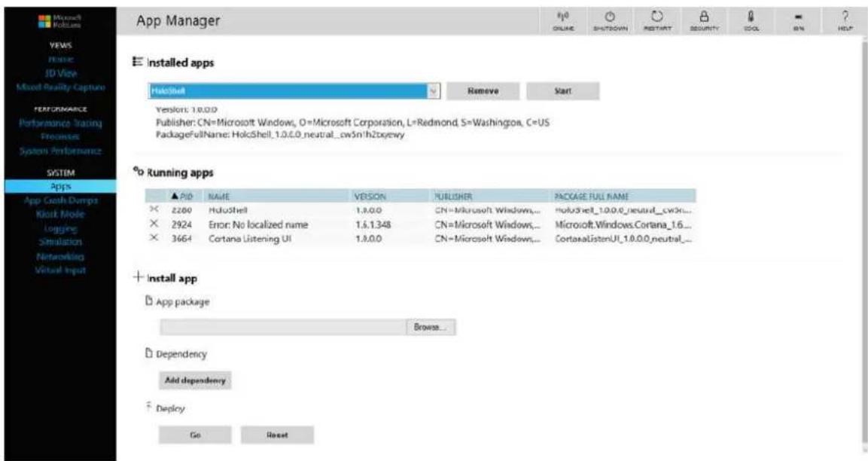This screenshot has height=461, width=868.
Task: Close the HoloShell running app with its X
Action: click(154, 209)
